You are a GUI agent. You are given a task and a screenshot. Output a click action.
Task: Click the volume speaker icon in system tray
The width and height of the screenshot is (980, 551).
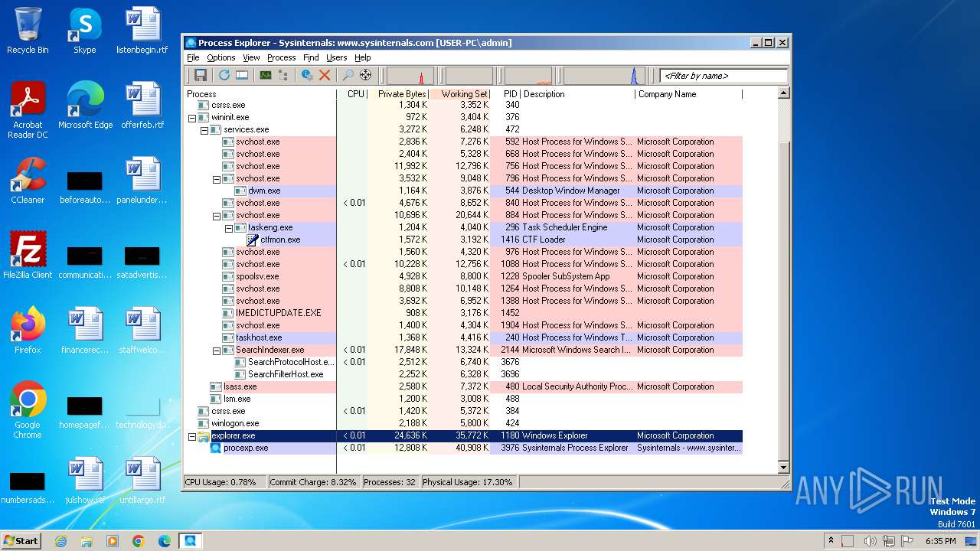click(870, 541)
